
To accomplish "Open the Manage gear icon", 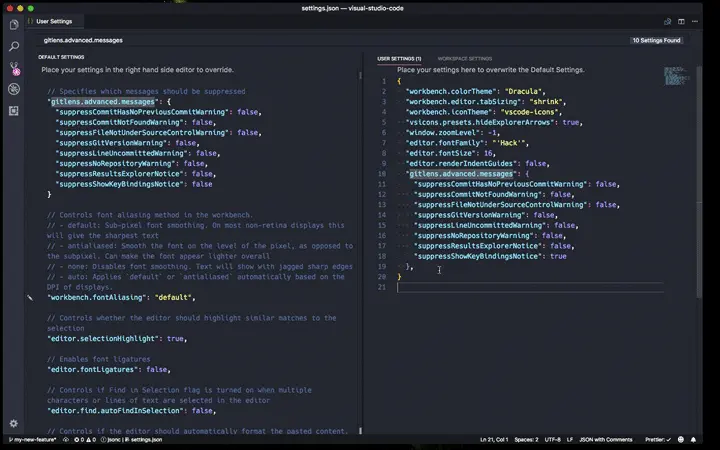I will [14, 423].
